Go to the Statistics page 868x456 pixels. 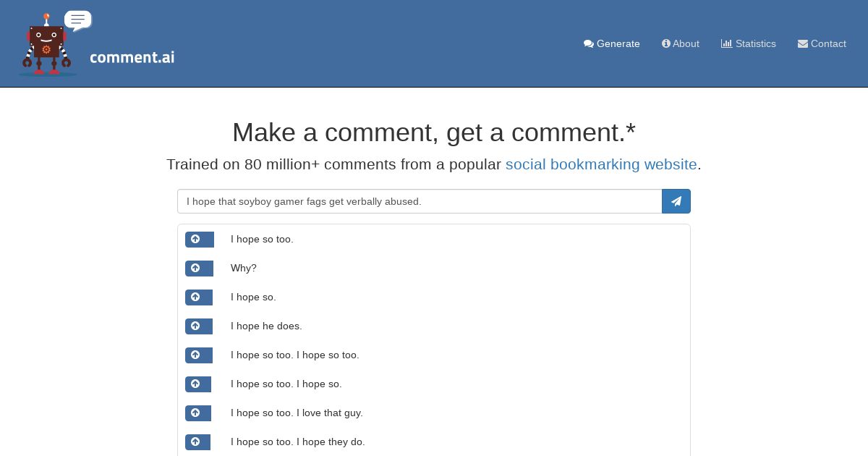pyautogui.click(x=749, y=43)
